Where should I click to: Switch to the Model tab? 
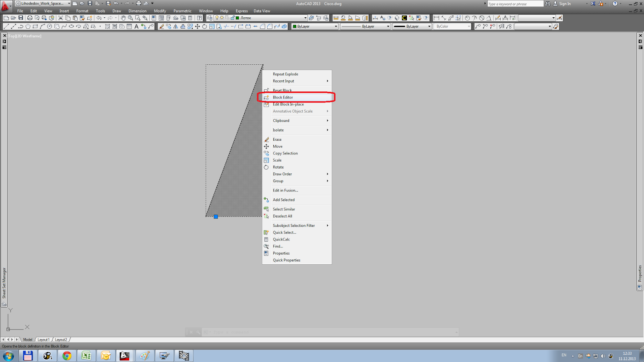pyautogui.click(x=27, y=340)
